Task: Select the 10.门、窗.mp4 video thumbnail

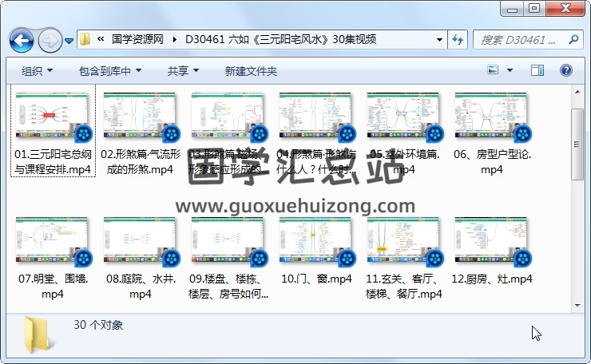Action: pos(316,242)
